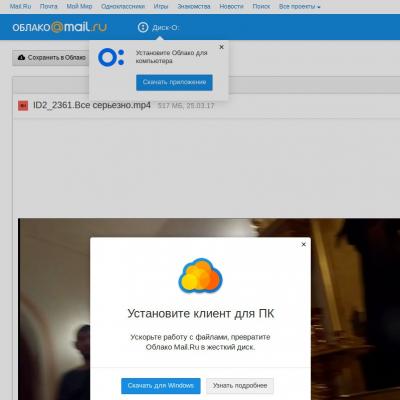Screen dimensions: 400x400
Task: Click the red video file icon
Action: (x=23, y=106)
